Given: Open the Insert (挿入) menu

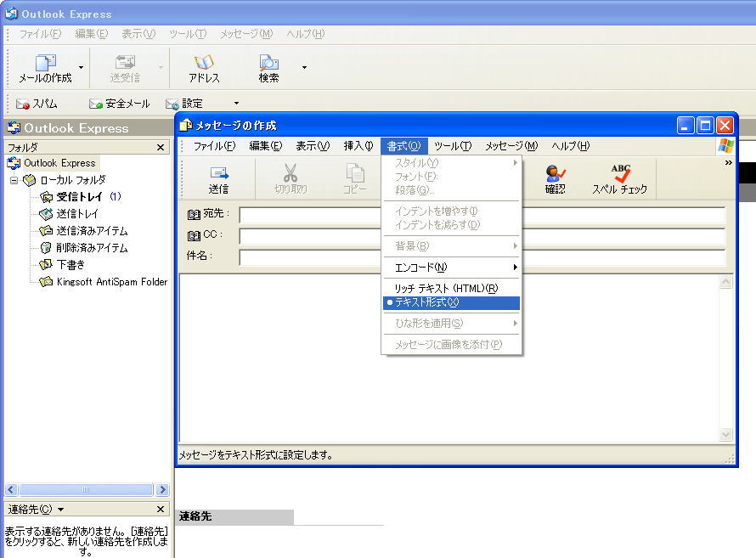Looking at the screenshot, I should (358, 146).
